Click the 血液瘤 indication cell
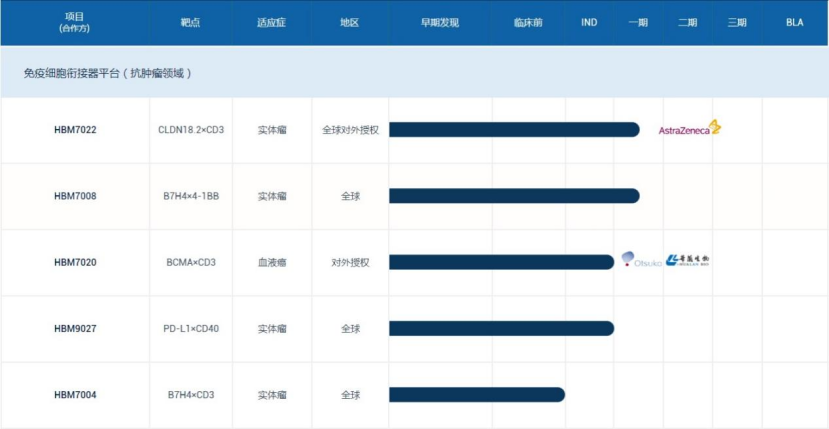 (x=272, y=262)
